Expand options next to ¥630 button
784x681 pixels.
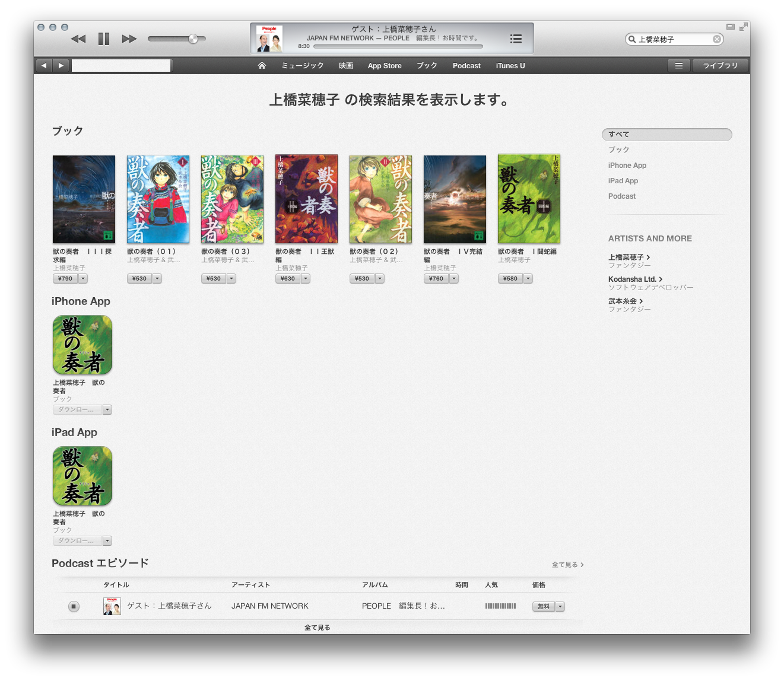point(306,278)
